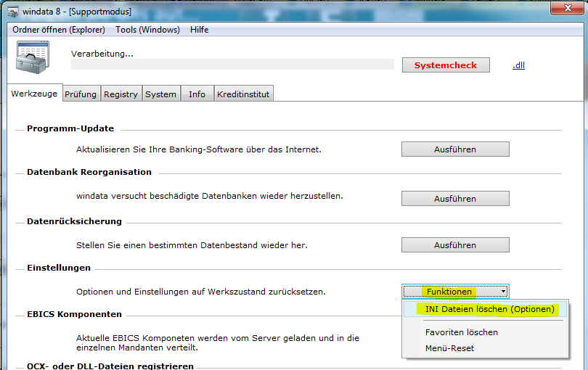The height and width of the screenshot is (370, 588).
Task: Run Datenbank Reorganisation with Ausführen
Action: [x=455, y=199]
